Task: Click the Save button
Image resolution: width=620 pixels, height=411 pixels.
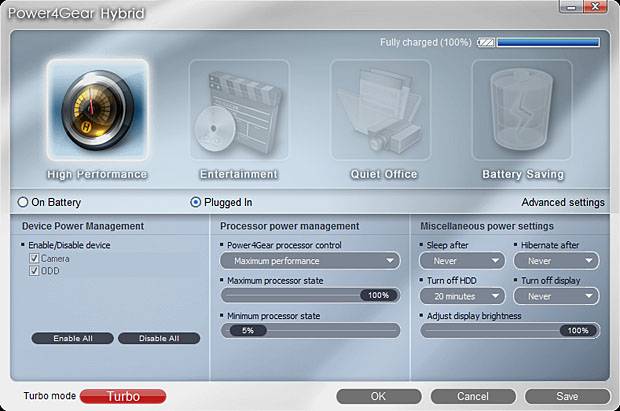Action: pos(567,396)
